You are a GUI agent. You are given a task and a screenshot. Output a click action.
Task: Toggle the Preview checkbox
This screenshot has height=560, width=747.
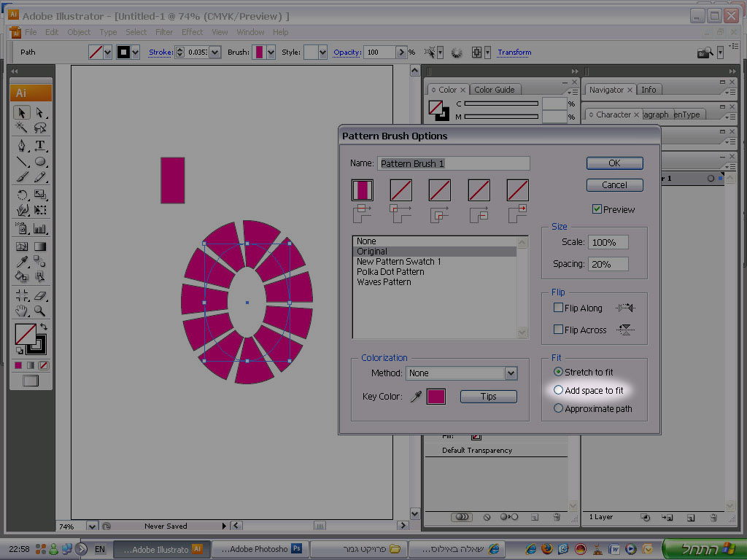coord(597,209)
